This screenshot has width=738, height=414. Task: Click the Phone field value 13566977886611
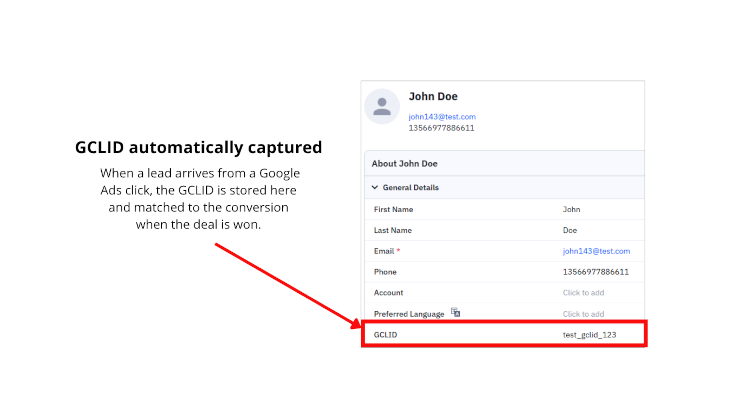[595, 272]
